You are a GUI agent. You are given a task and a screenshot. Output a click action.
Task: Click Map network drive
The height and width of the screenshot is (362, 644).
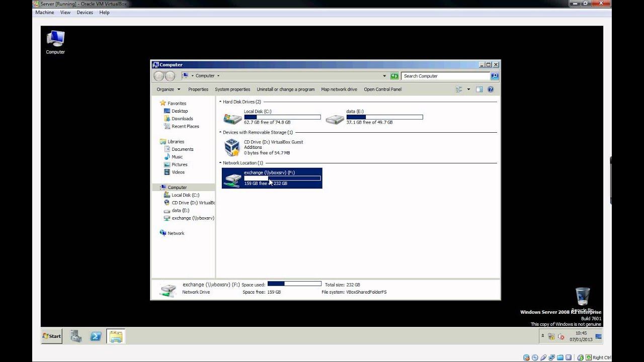coord(339,89)
